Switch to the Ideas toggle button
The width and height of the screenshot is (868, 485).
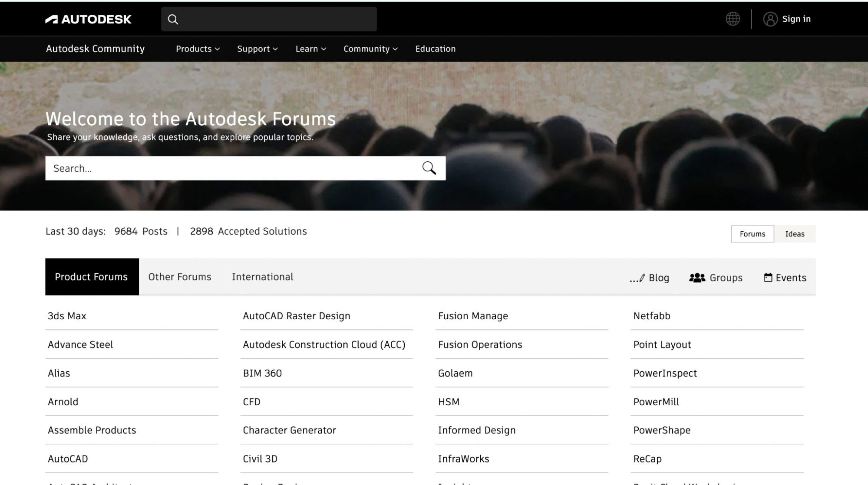[795, 234]
